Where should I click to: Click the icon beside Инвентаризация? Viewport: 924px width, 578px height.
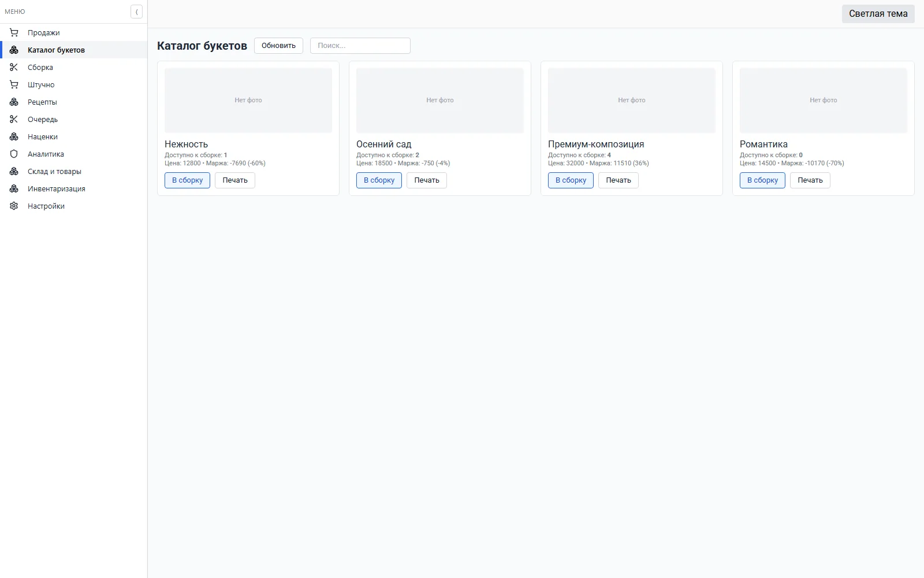click(x=14, y=188)
